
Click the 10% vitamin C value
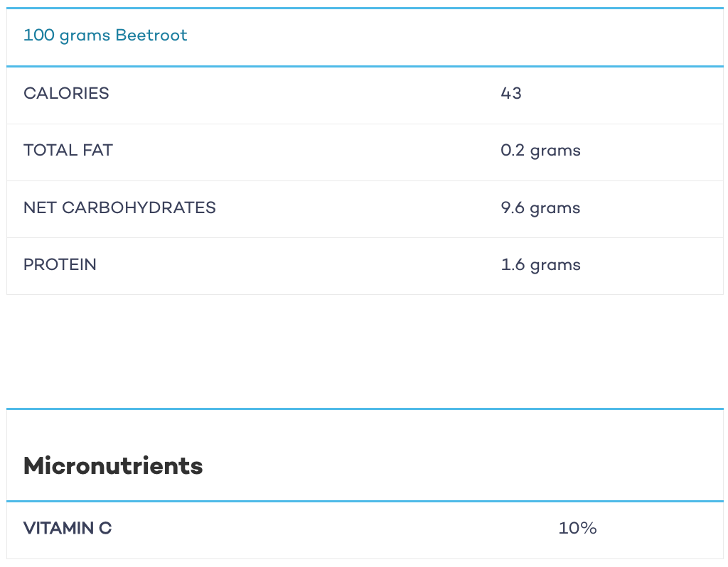tap(577, 528)
